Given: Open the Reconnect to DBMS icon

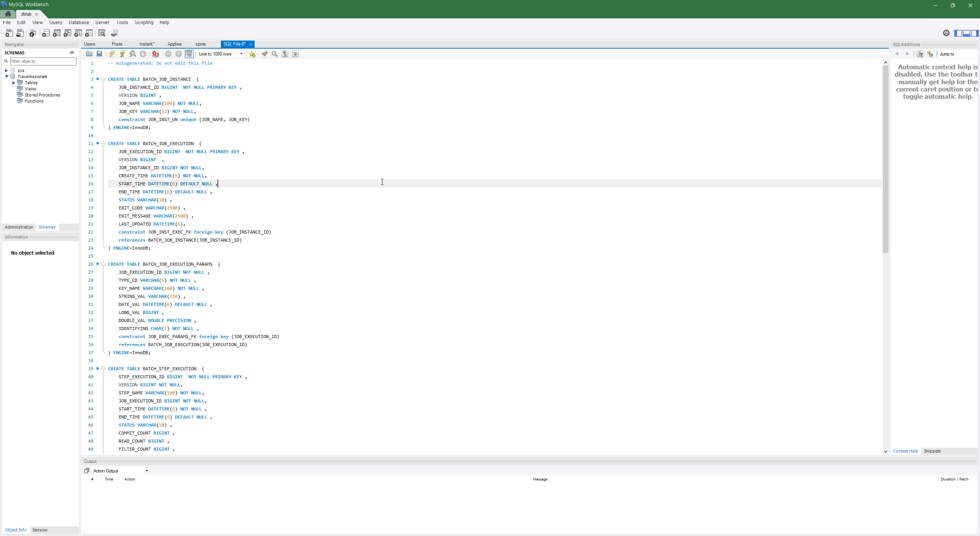Looking at the screenshot, I should pos(114,33).
